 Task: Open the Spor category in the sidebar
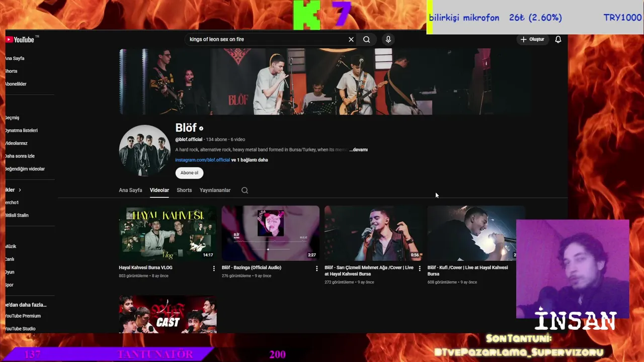point(9,285)
